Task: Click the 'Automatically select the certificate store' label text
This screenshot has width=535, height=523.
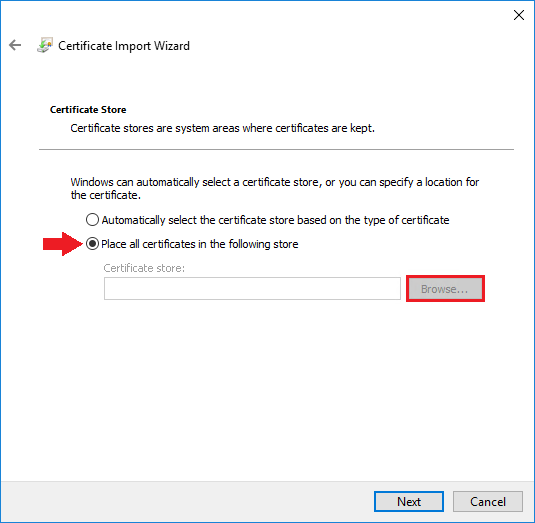Action: pos(275,220)
